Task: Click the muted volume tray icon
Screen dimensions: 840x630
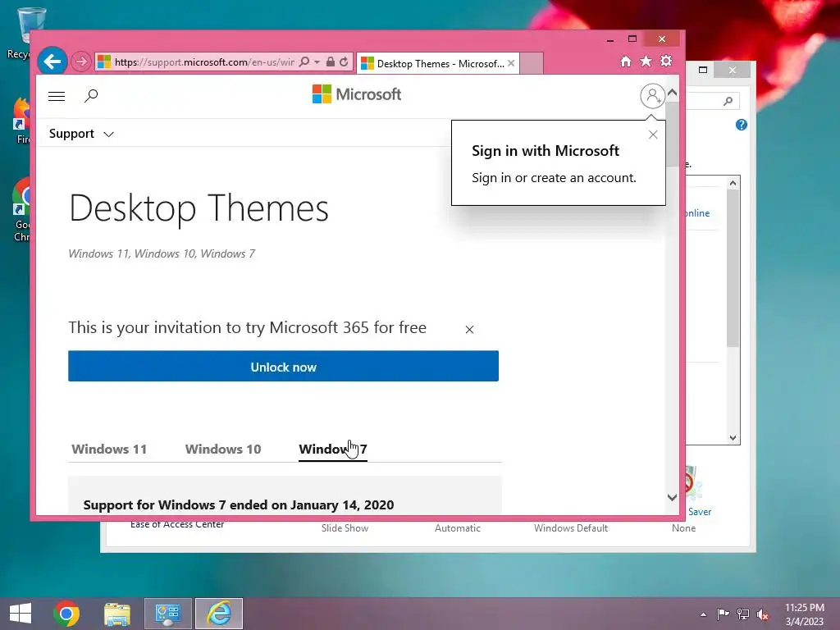Action: point(763,614)
